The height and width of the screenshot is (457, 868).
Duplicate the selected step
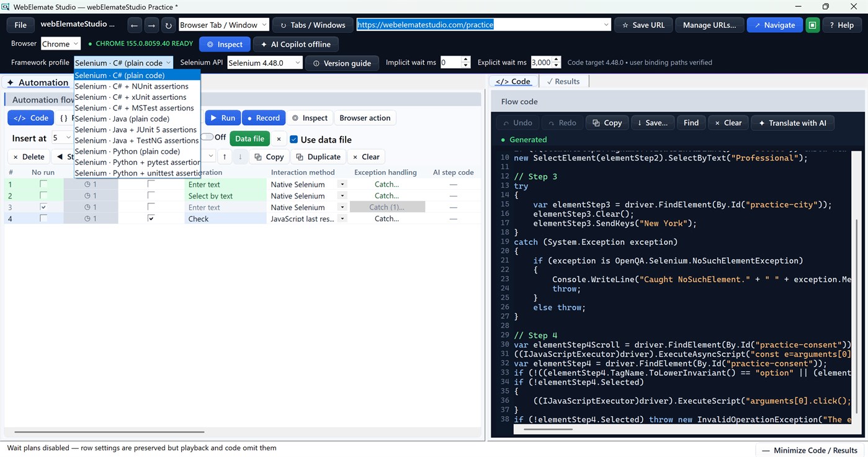click(x=318, y=157)
